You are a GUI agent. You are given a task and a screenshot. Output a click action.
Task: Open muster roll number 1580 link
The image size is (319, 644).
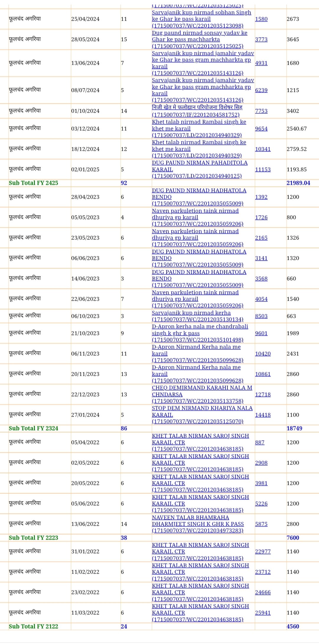(261, 19)
